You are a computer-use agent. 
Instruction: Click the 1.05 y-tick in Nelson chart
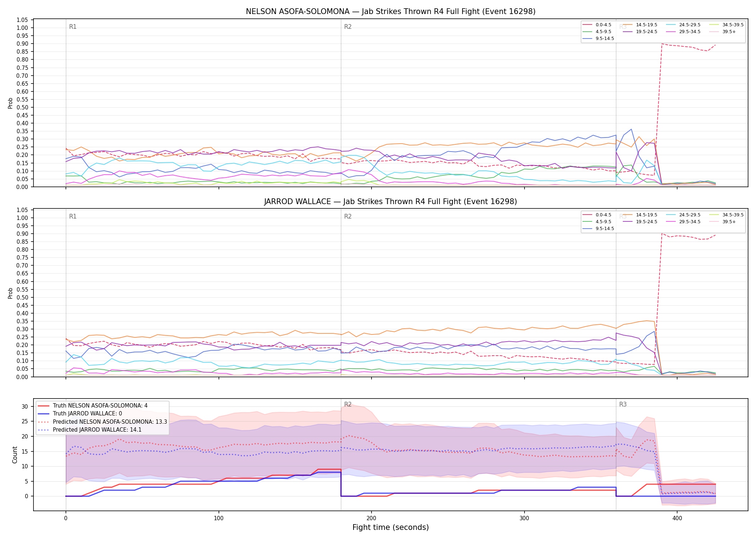point(22,20)
